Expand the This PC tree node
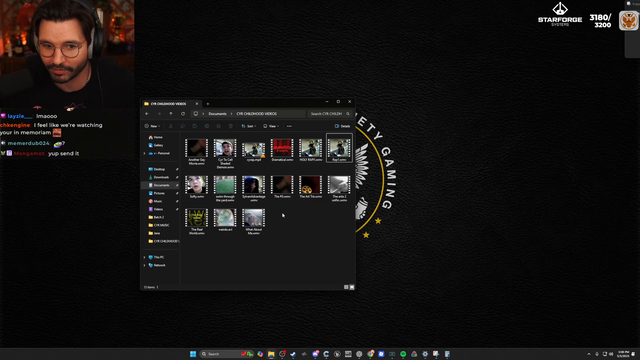The height and width of the screenshot is (360, 640). [x=144, y=258]
